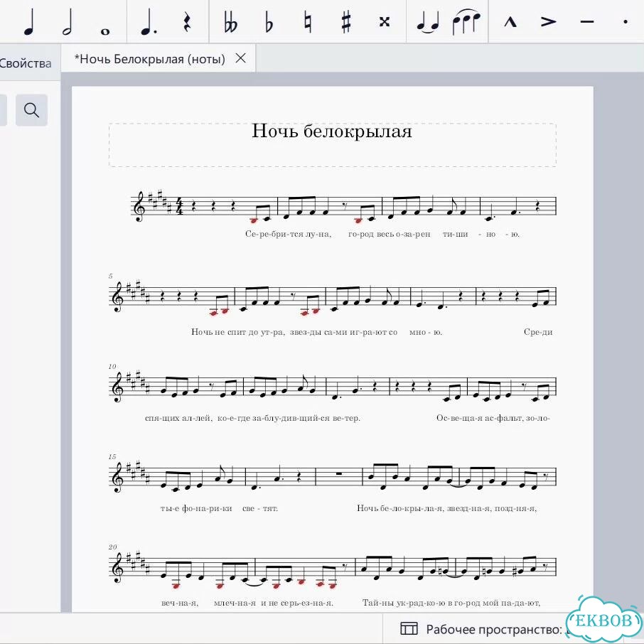Apply the sharp accidental
This screenshot has height=644, width=644.
tap(346, 22)
